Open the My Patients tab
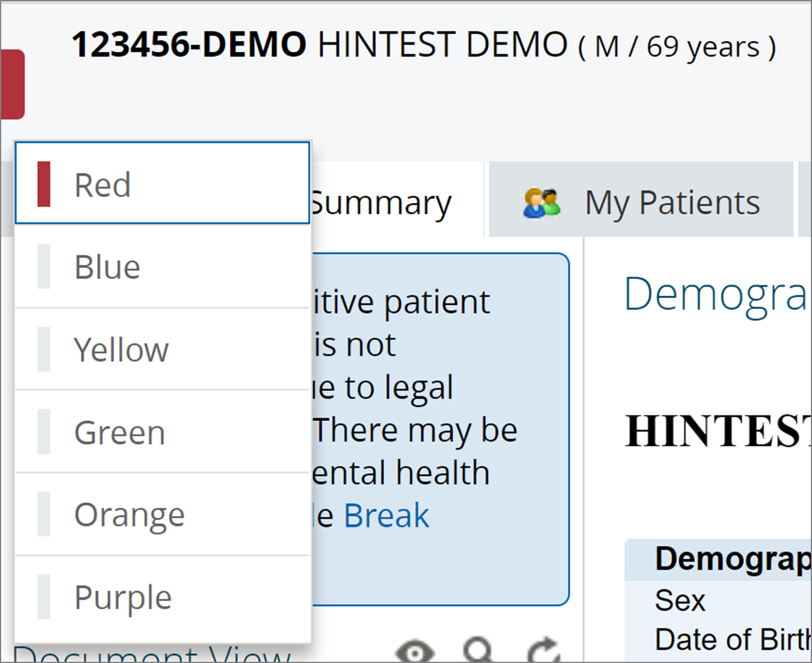Screen dimensions: 812x663 (x=672, y=203)
